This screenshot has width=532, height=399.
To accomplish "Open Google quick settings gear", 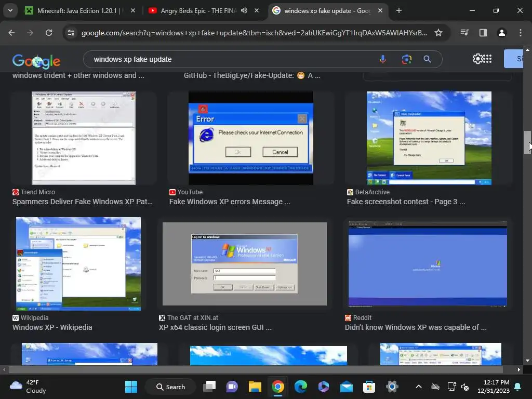I will (477, 59).
